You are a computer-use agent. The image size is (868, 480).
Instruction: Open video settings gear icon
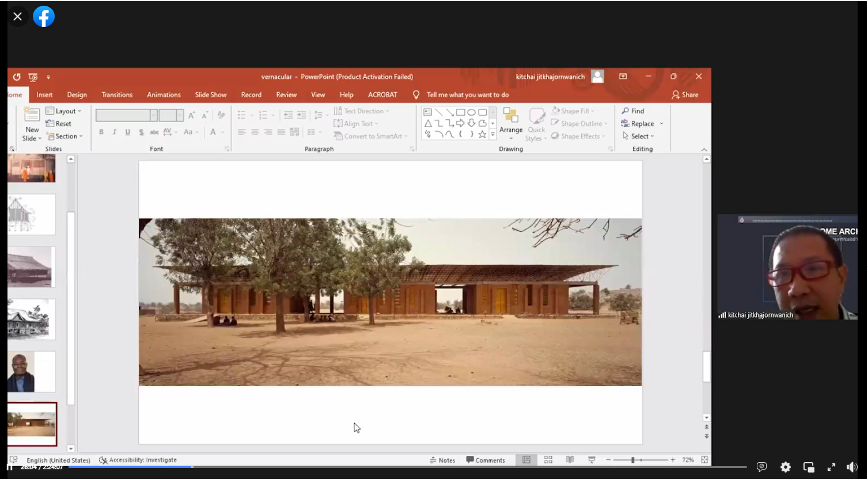[785, 467]
